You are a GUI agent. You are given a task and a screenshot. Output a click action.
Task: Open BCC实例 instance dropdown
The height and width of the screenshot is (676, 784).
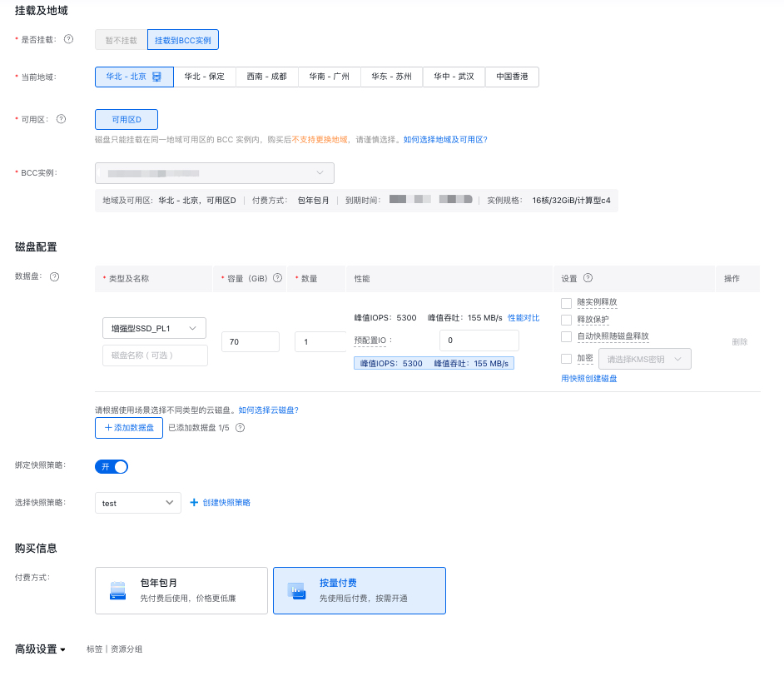tap(215, 173)
